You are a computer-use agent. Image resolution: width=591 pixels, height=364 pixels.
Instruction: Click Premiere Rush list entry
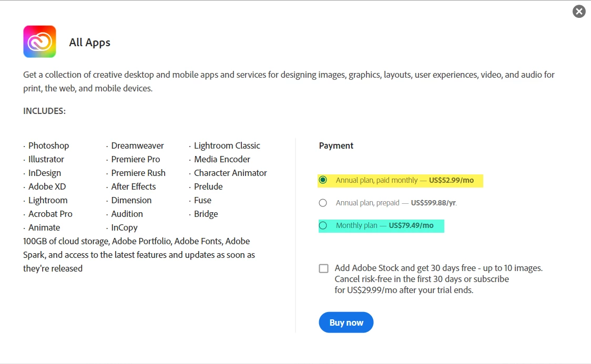pyautogui.click(x=138, y=173)
